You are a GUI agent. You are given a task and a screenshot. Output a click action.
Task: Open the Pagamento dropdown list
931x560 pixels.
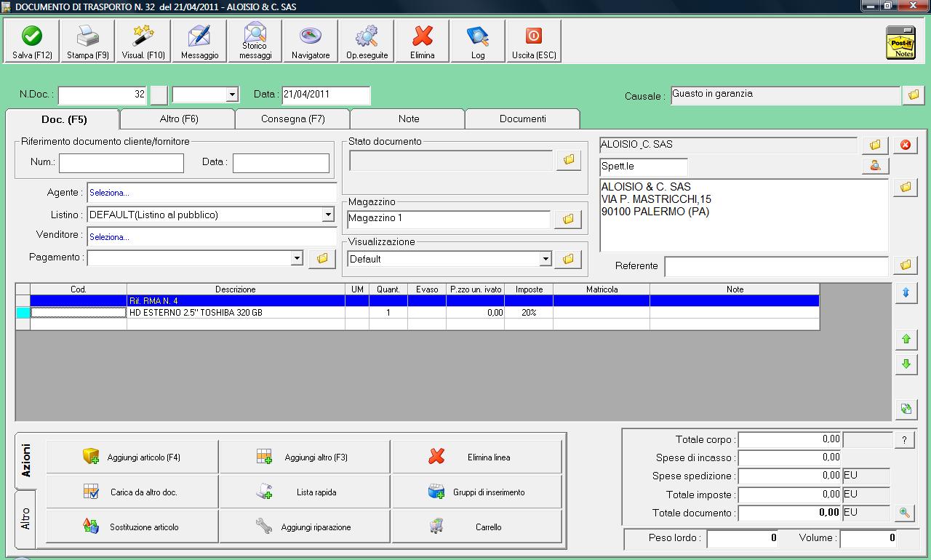tap(296, 258)
